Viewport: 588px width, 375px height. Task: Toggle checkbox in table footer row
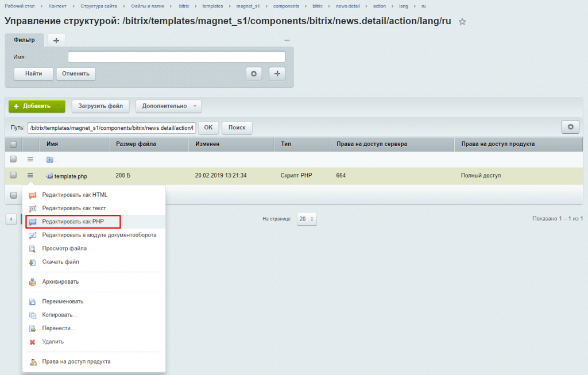14,195
